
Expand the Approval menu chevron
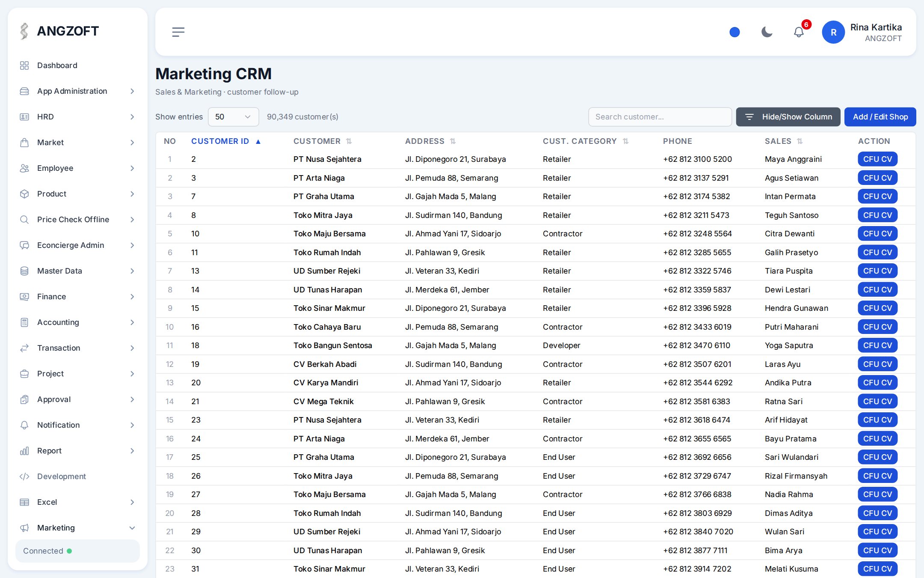(x=132, y=399)
